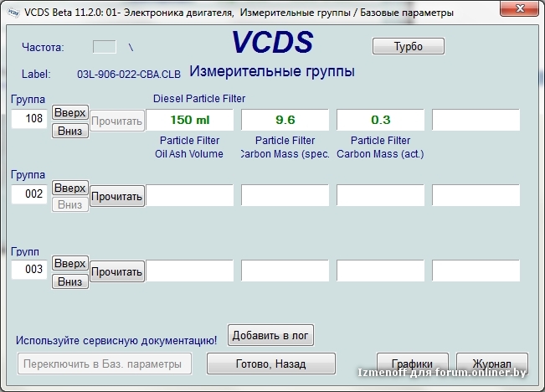Close the VCDS window
The width and height of the screenshot is (545, 392).
(519, 8)
